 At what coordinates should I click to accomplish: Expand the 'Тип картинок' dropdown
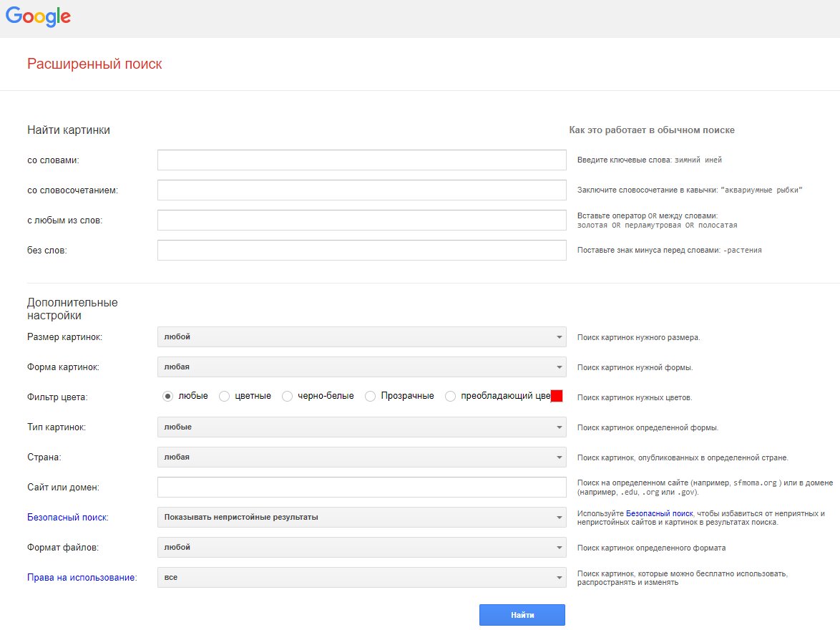361,427
